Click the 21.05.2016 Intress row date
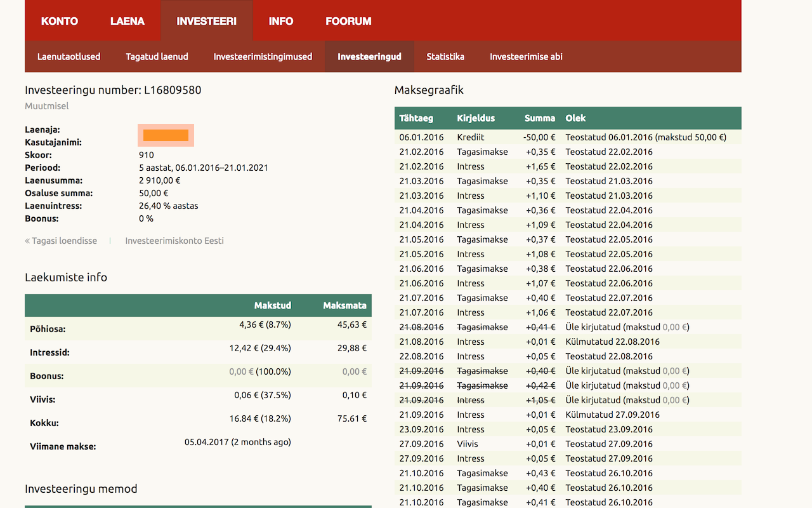 click(421, 254)
